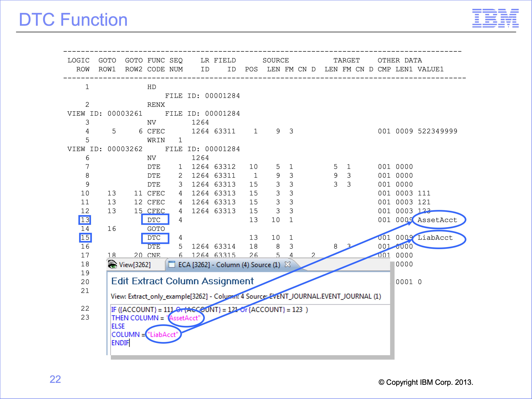The image size is (532, 399).
Task: Click the boxed DTC code on row 13
Action: 155,220
